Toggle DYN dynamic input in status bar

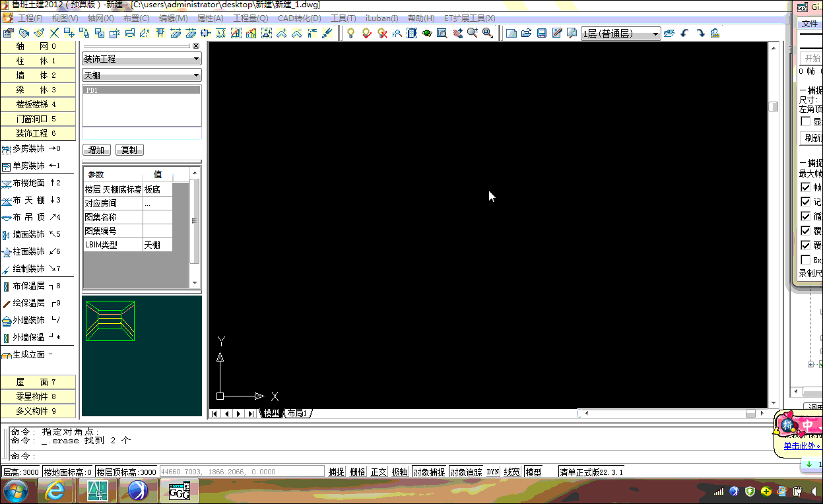tap(493, 472)
